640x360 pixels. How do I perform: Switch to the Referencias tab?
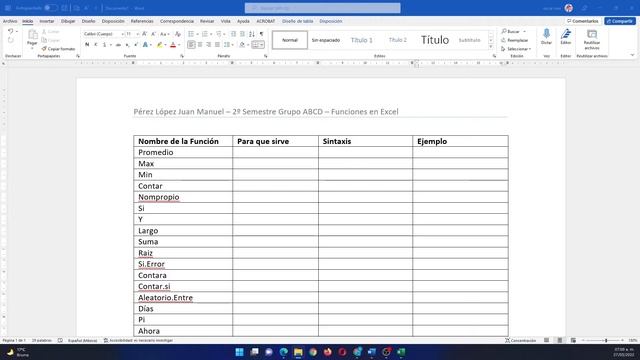pos(142,21)
